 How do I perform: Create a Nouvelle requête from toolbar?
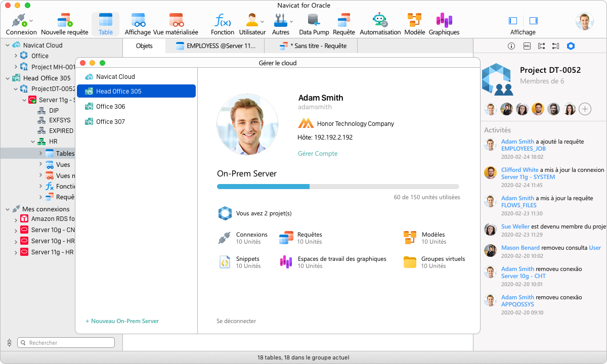click(64, 24)
